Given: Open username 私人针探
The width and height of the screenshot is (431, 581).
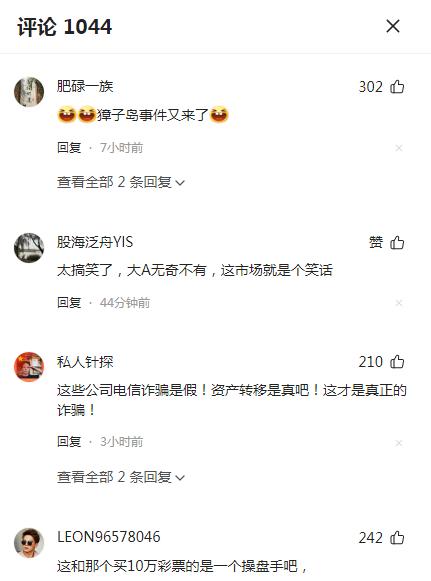Looking at the screenshot, I should 85,362.
